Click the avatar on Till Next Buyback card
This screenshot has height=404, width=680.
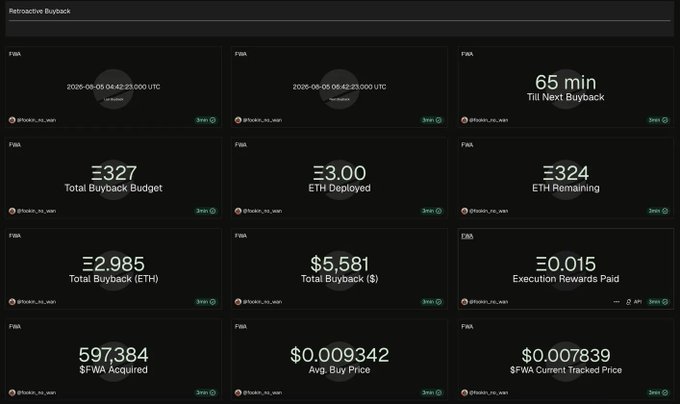pyautogui.click(x=464, y=120)
